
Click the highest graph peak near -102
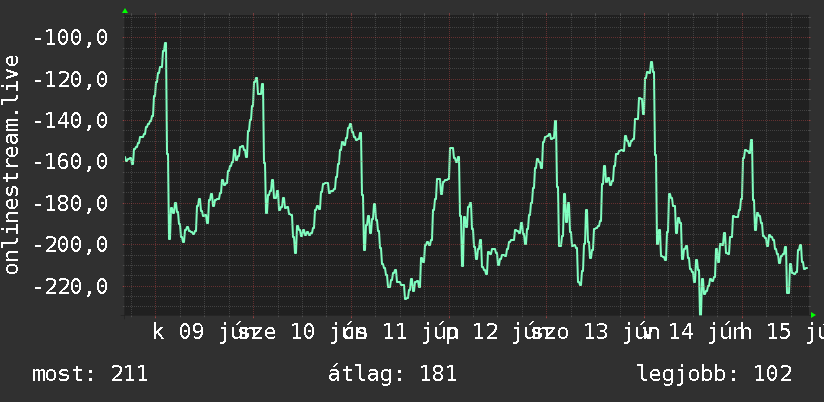(165, 44)
